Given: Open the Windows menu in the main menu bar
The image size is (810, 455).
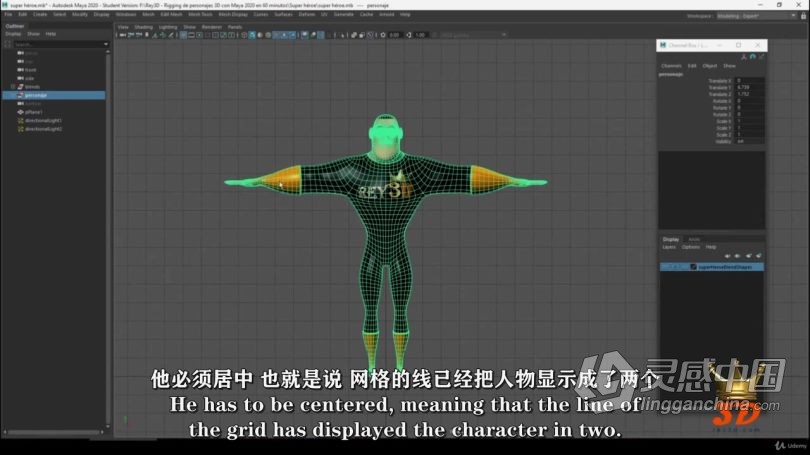Looking at the screenshot, I should pos(126,14).
